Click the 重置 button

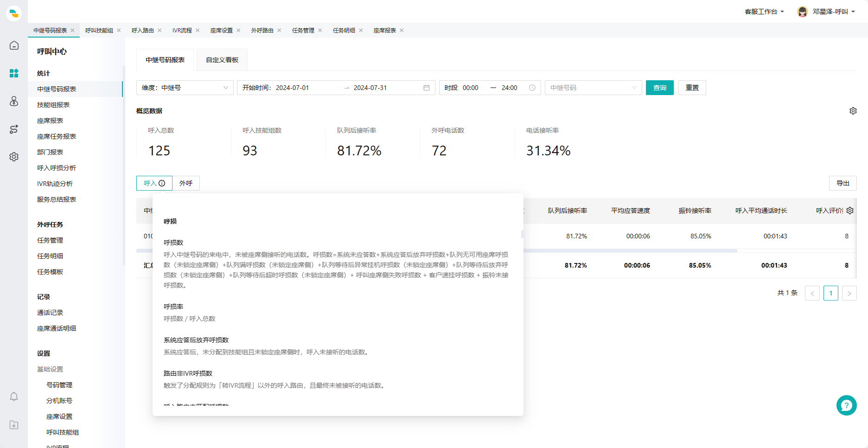692,88
